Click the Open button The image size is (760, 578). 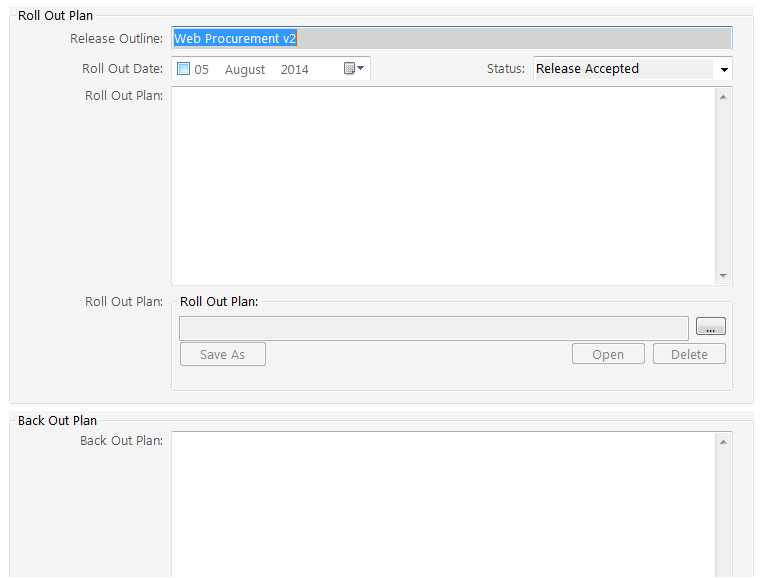608,354
